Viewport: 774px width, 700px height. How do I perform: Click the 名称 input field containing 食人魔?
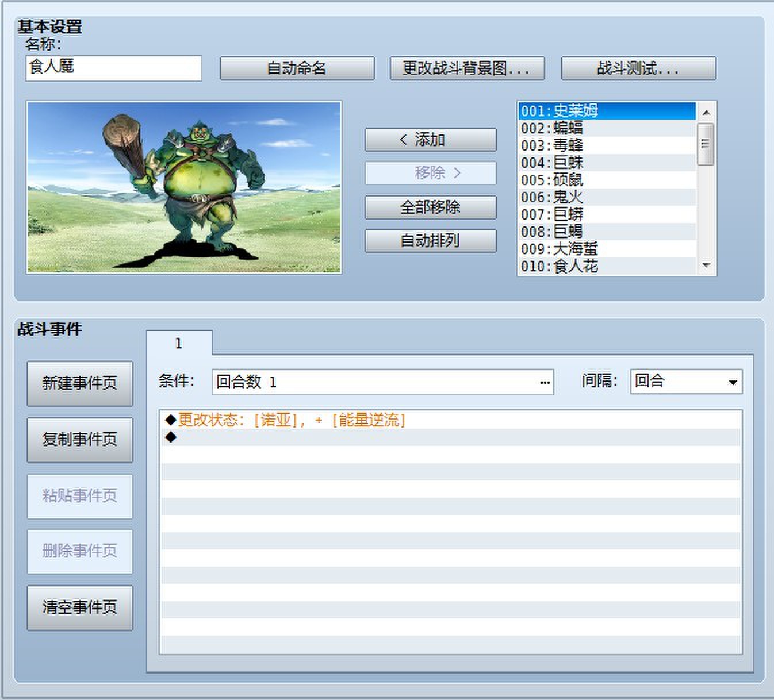(114, 68)
